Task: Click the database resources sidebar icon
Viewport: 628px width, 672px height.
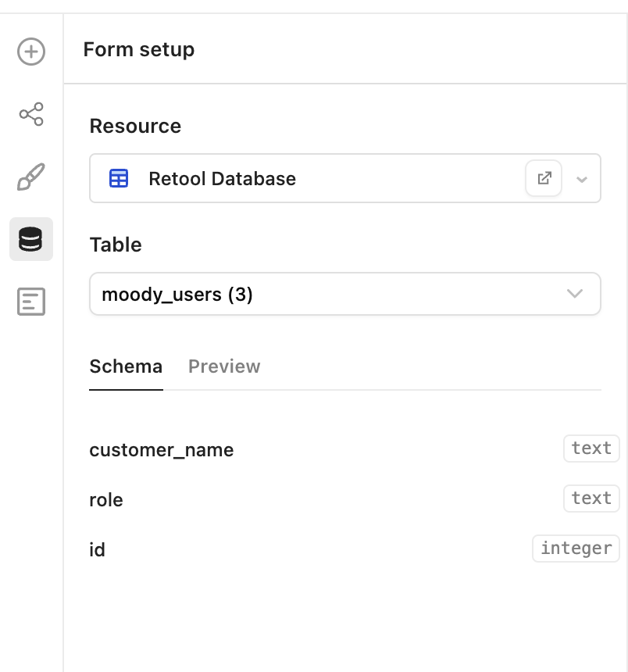Action: [x=31, y=239]
